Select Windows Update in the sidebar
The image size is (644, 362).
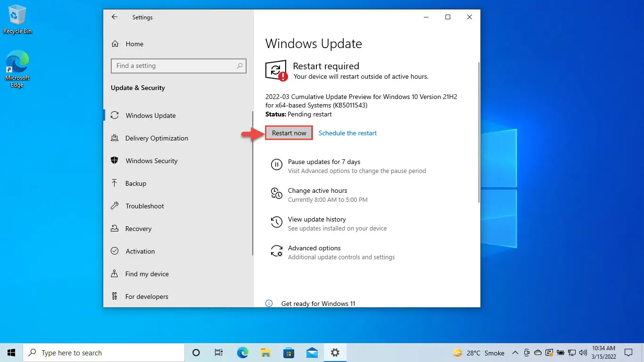coord(178,115)
